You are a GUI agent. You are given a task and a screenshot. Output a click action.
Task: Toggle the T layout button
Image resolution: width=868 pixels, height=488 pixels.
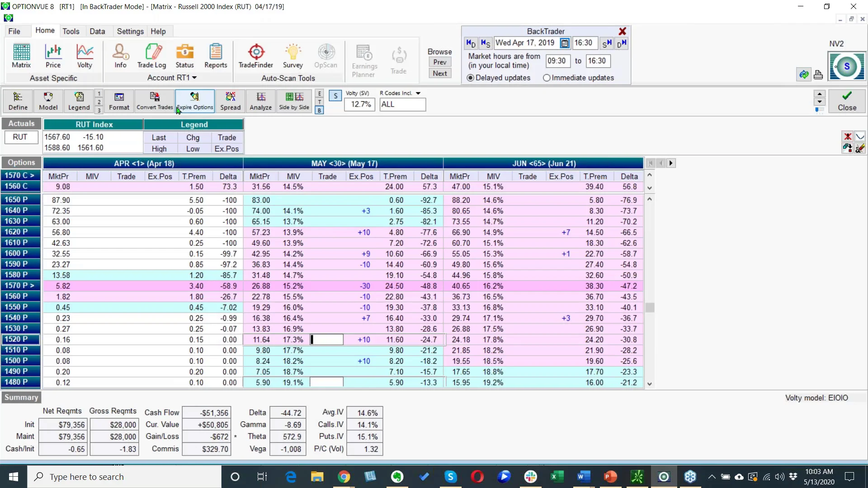[x=319, y=102]
